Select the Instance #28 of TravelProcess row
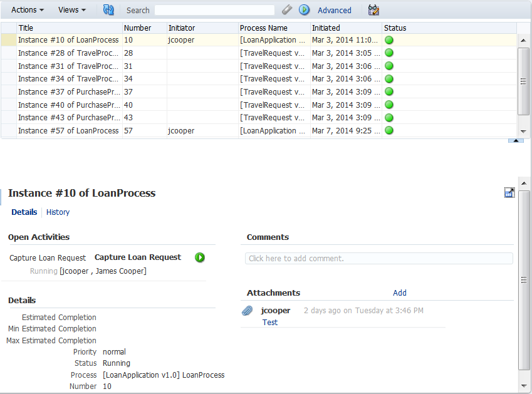Screen dimensions: 532x394 [68, 53]
